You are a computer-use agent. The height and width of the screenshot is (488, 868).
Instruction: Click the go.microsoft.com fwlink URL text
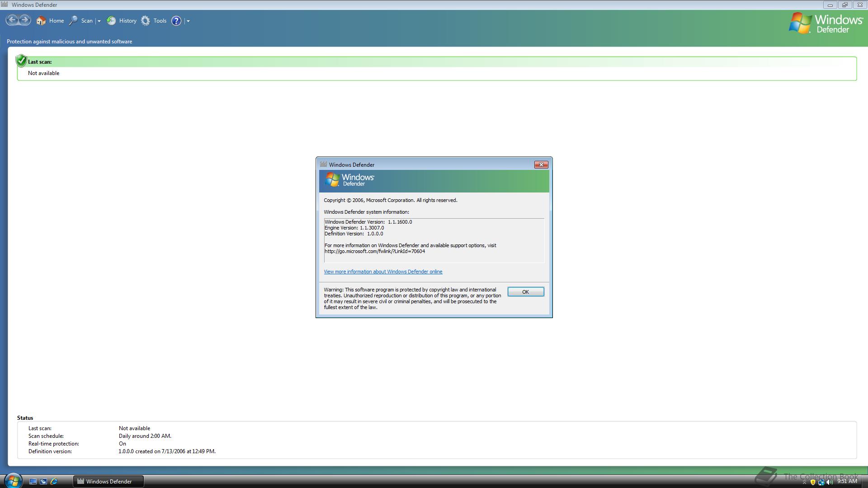click(375, 251)
